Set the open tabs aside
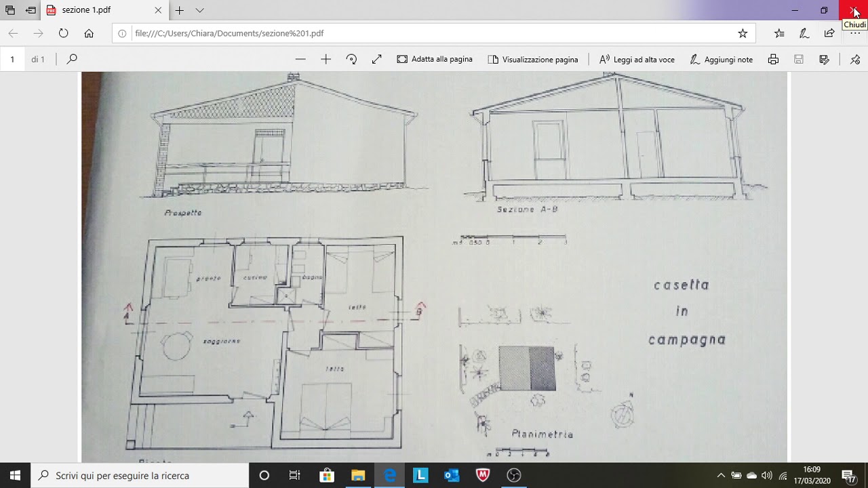The width and height of the screenshot is (868, 488). click(x=31, y=10)
